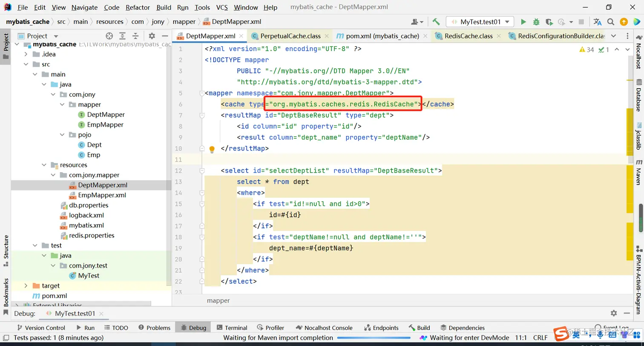
Task: Collapse all nodes in Project panel
Action: click(x=135, y=36)
